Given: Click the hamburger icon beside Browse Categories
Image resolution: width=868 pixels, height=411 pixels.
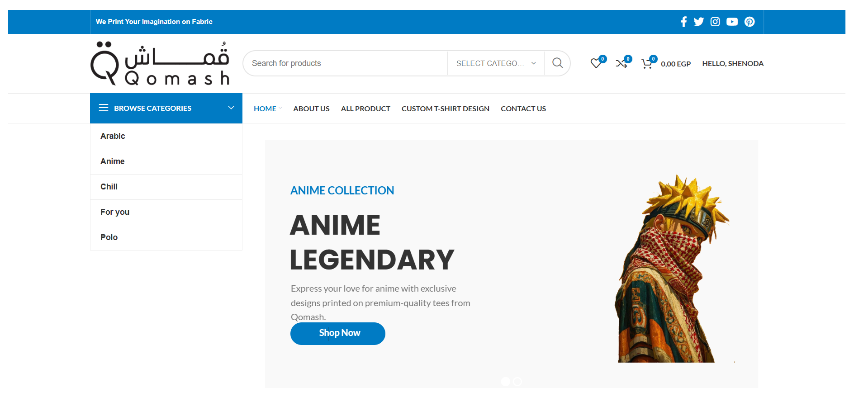Looking at the screenshot, I should [104, 108].
